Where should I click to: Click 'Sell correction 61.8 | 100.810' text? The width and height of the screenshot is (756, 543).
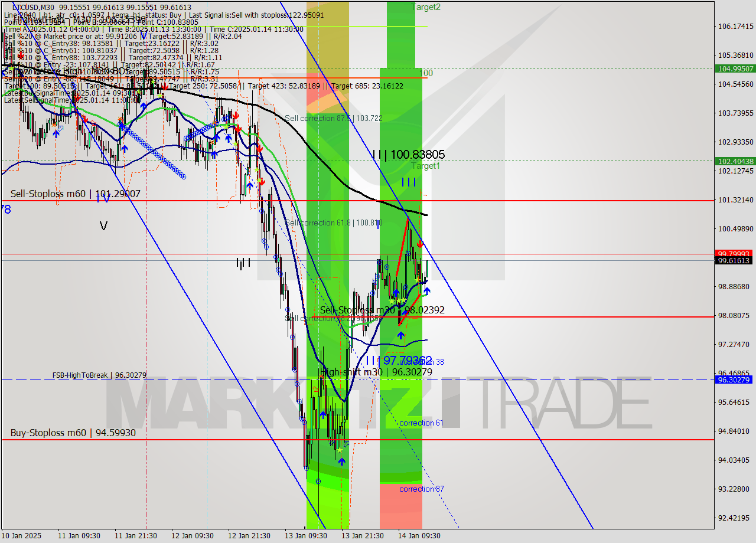334,223
